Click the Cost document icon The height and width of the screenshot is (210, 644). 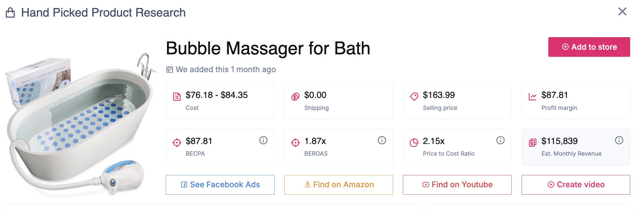click(177, 97)
